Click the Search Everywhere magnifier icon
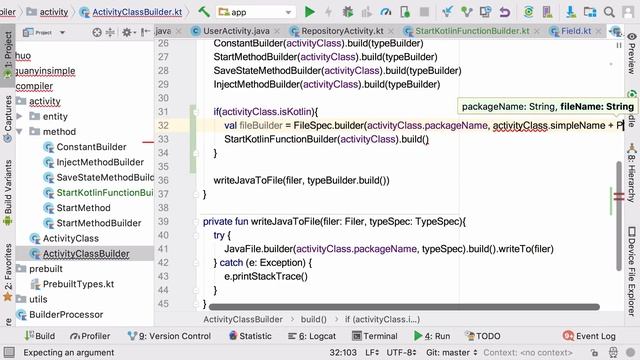Viewport: 640px width, 360px height. (x=609, y=12)
